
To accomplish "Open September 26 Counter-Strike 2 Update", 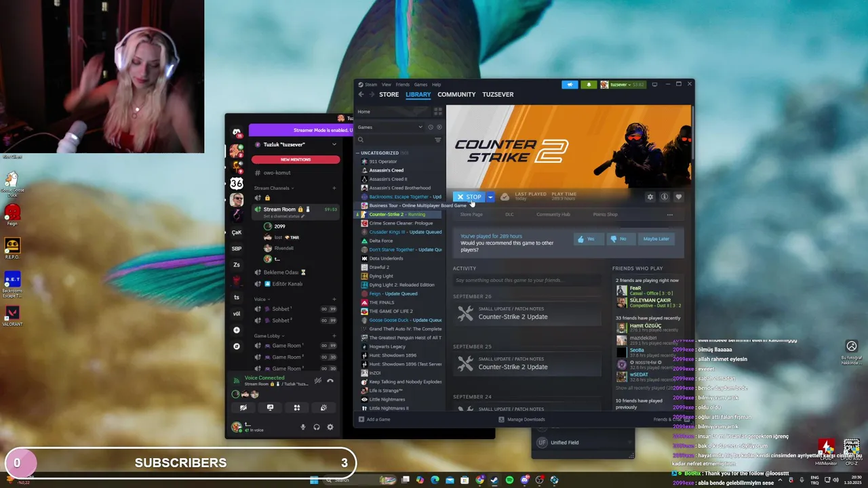I will tap(527, 313).
